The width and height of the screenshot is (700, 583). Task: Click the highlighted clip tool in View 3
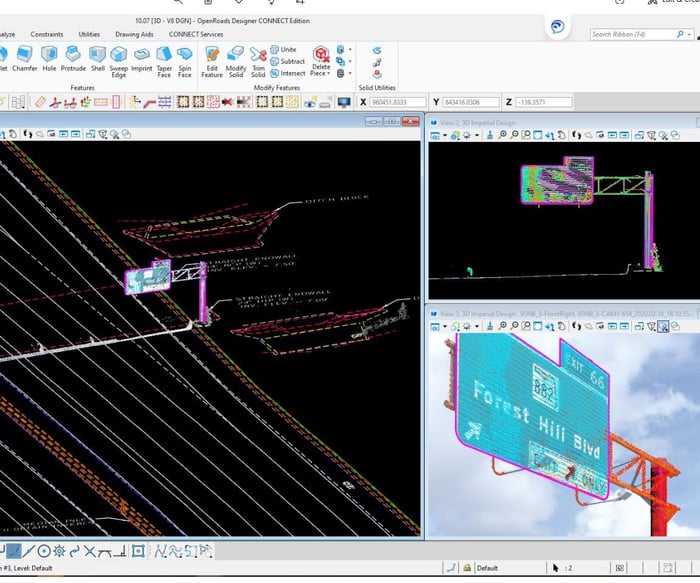click(x=663, y=327)
